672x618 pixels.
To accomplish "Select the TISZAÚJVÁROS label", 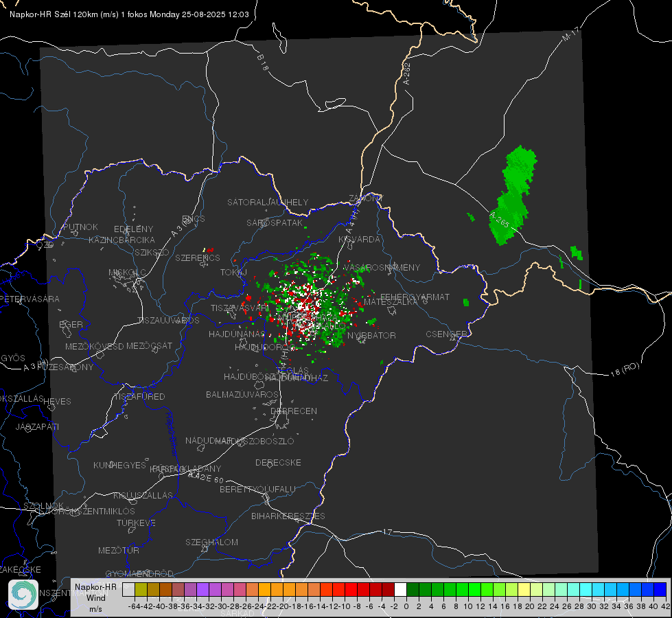I will [x=168, y=321].
